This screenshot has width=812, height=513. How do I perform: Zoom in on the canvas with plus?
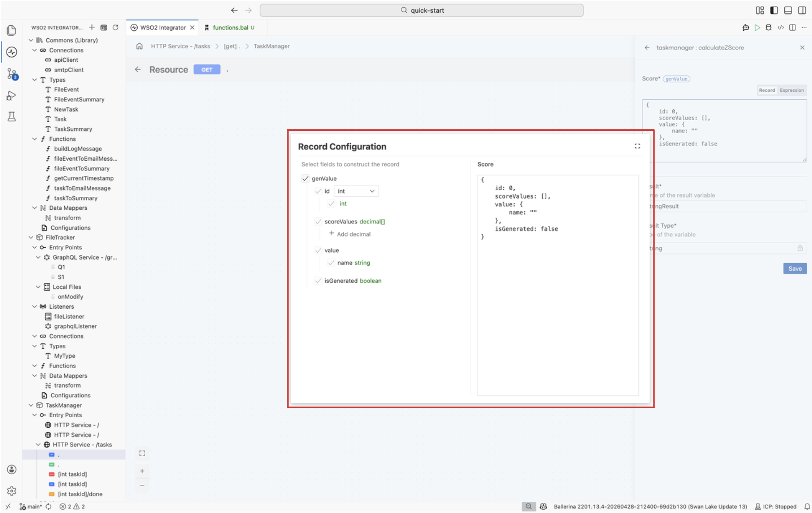coord(142,471)
